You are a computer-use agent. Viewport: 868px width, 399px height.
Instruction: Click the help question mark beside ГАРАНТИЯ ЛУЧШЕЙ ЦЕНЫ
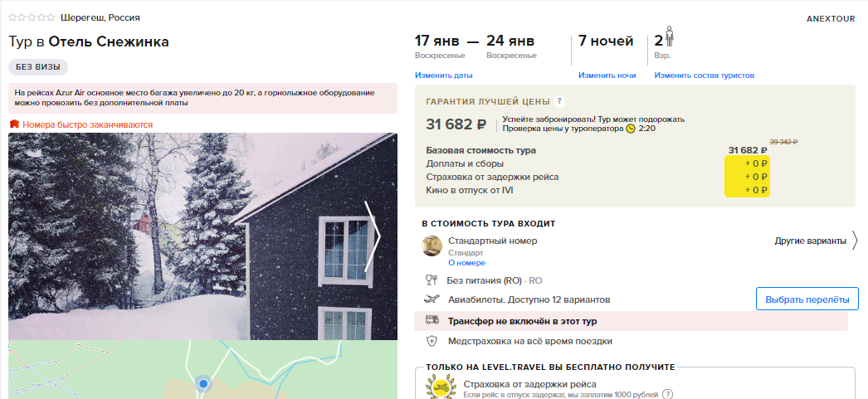tap(559, 101)
